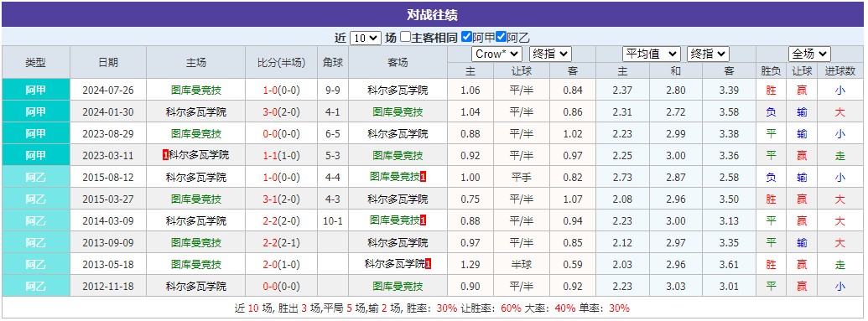Open the 0-0(0-0) score on 2023-08-29

[281, 134]
